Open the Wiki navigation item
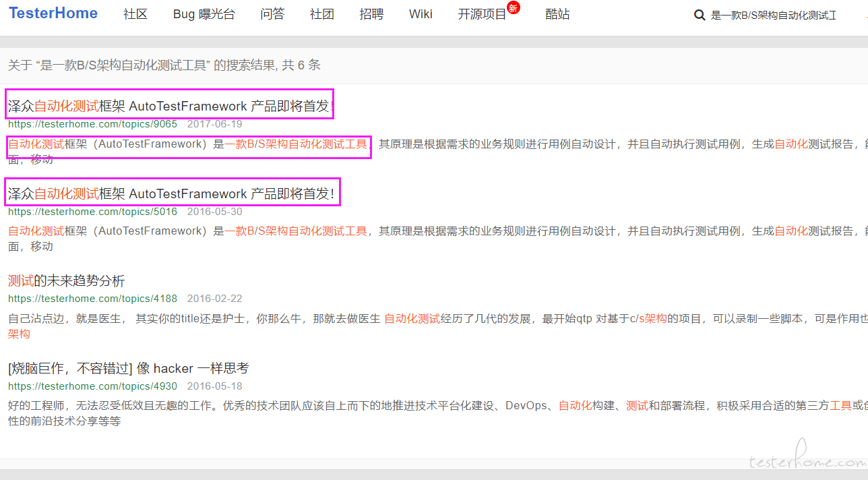The height and width of the screenshot is (480, 868). point(421,14)
